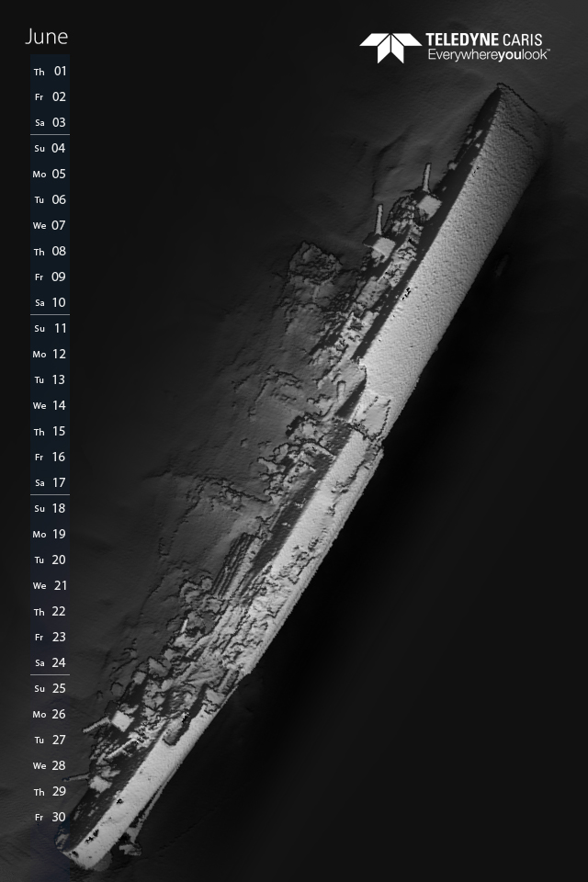588x882 pixels.
Task: Click the June month heading
Action: point(47,37)
